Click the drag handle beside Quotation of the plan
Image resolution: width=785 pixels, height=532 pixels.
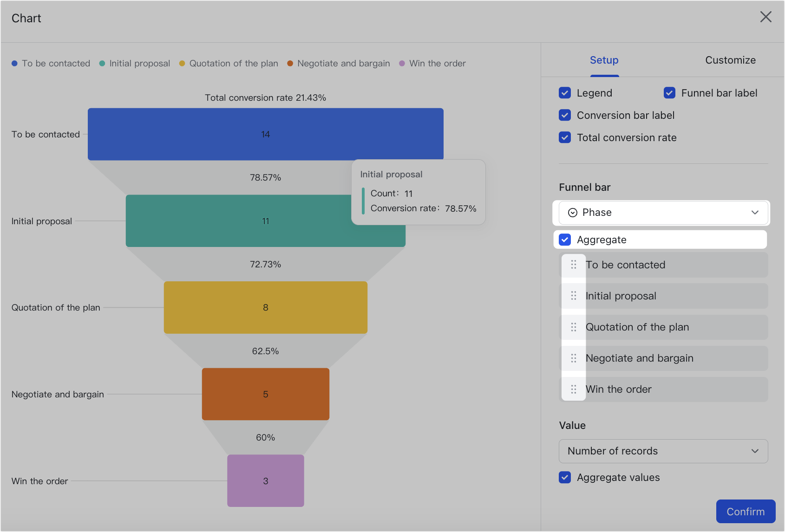574,327
